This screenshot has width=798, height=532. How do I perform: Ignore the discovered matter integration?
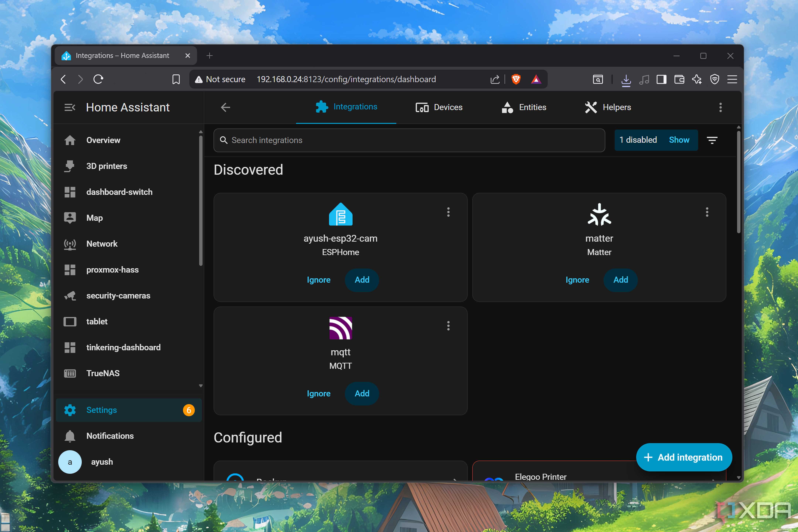click(x=577, y=280)
